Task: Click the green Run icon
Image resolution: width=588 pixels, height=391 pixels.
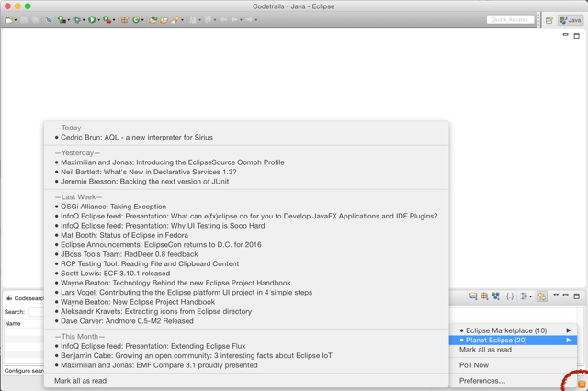Action: pyautogui.click(x=92, y=20)
